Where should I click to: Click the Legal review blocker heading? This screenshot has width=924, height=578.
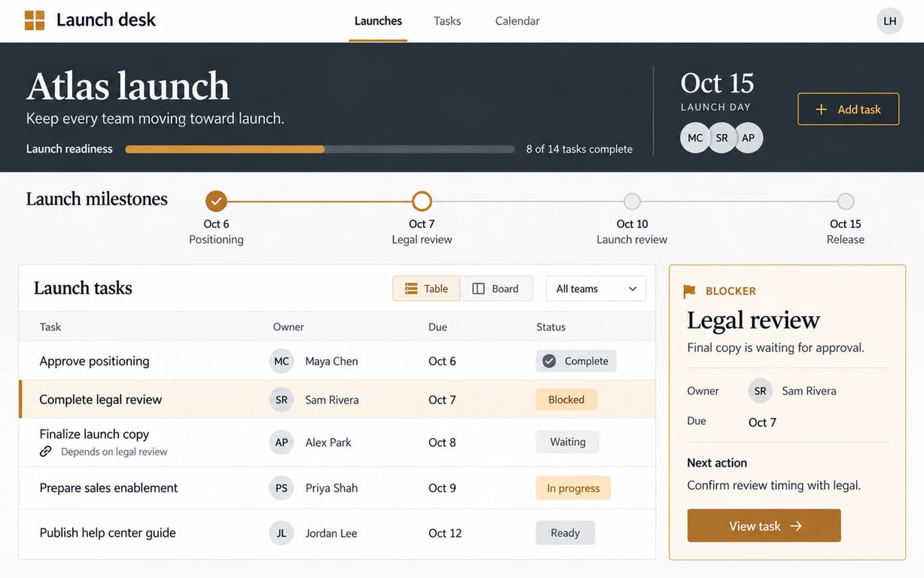753,321
